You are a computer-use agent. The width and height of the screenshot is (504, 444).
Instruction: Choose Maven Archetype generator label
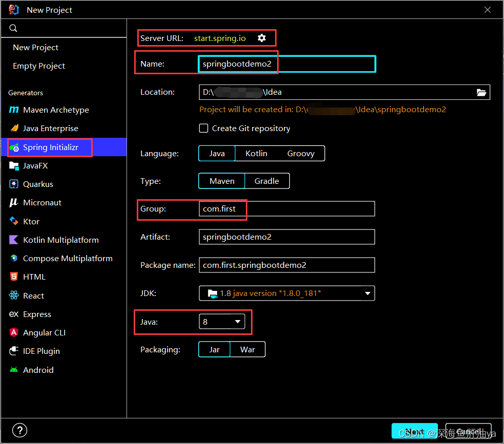56,110
